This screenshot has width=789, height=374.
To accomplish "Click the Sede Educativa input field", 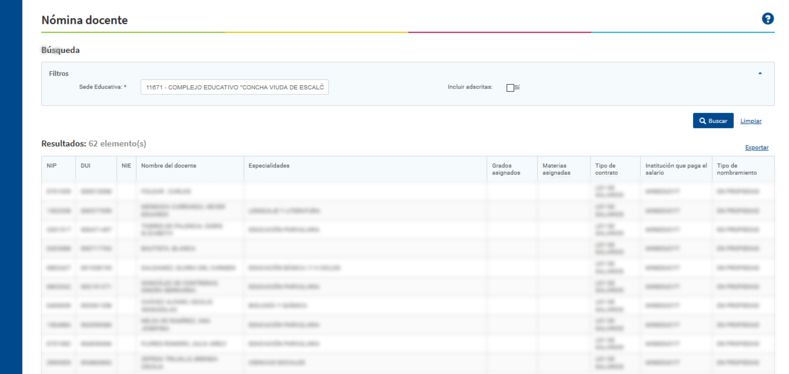I will coord(234,87).
